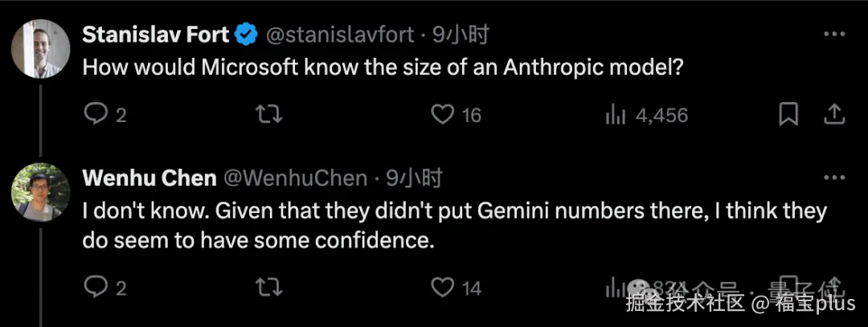Retweet Wenhu Chen's tweet

click(x=268, y=287)
